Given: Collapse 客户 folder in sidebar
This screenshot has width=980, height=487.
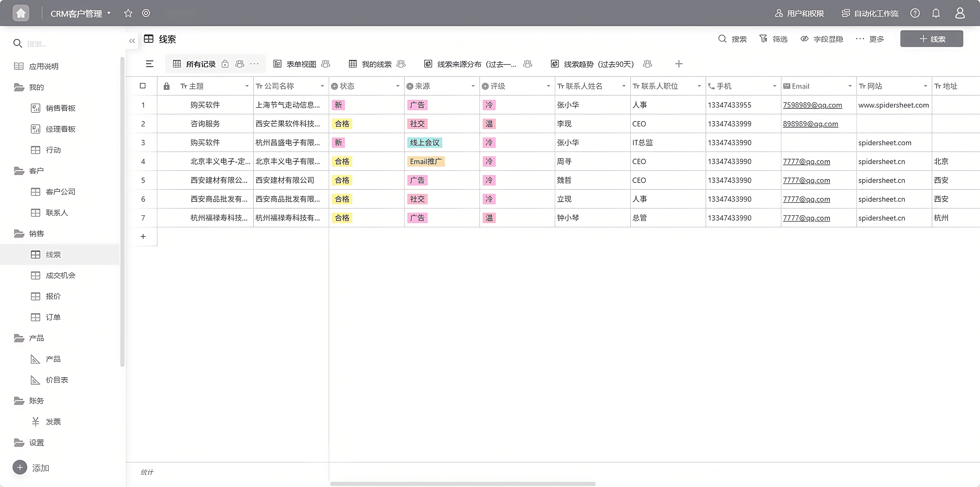Looking at the screenshot, I should point(29,171).
